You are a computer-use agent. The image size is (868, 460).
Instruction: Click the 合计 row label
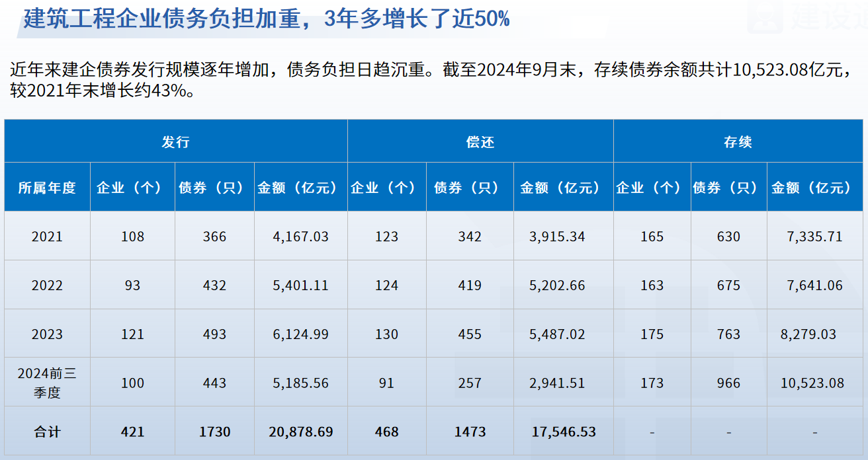click(x=47, y=432)
